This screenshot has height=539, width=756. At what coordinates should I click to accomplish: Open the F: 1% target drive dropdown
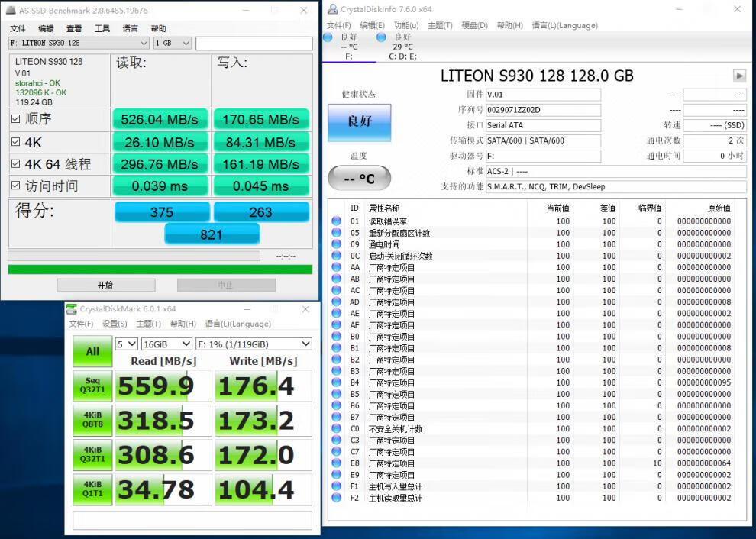point(254,344)
